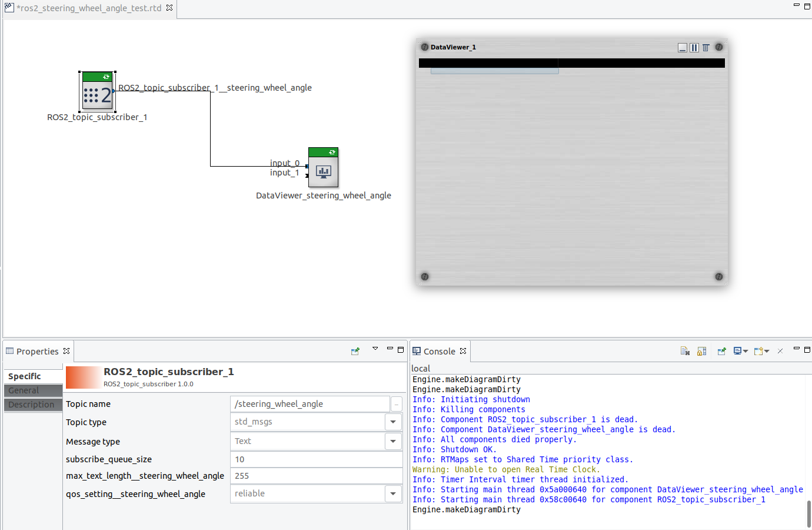Open the qos_setting__steering_wheel_angle dropdown
812x530 pixels.
coord(393,493)
